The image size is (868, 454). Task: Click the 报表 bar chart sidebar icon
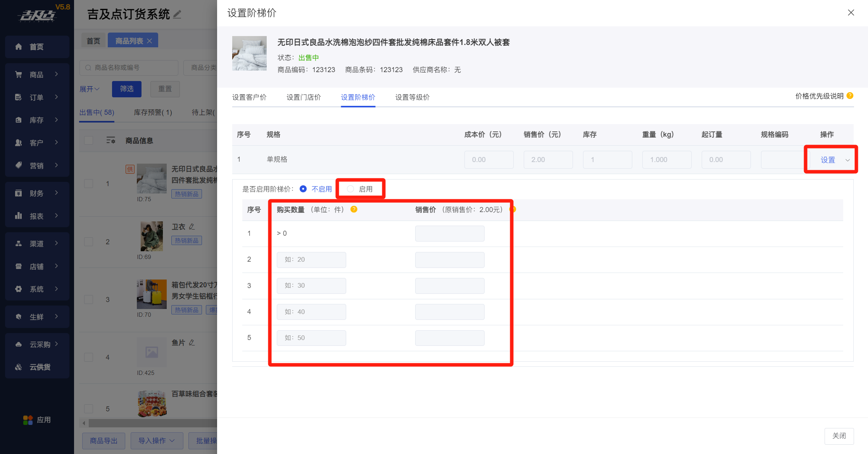click(18, 216)
